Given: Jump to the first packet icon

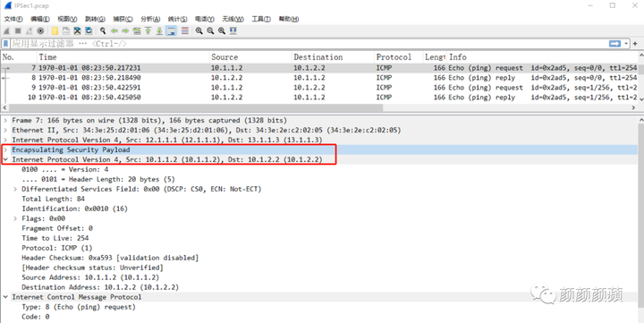Looking at the screenshot, I should point(148,30).
